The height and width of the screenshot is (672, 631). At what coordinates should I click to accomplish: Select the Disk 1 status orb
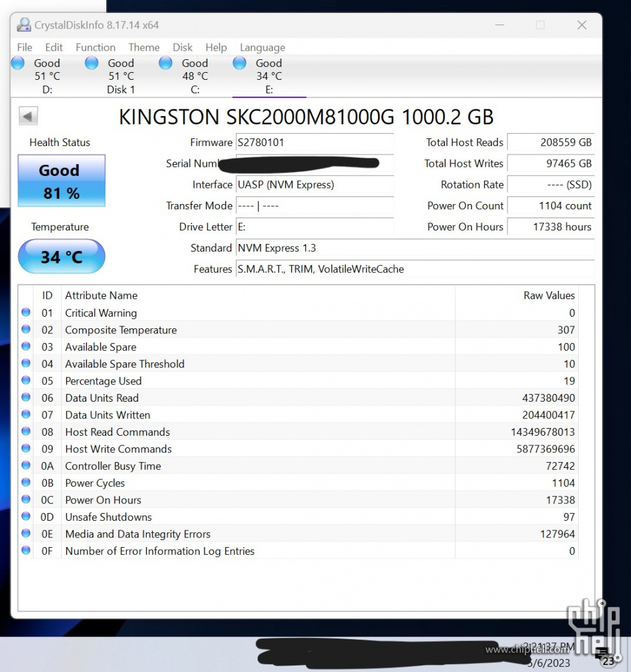click(x=91, y=63)
